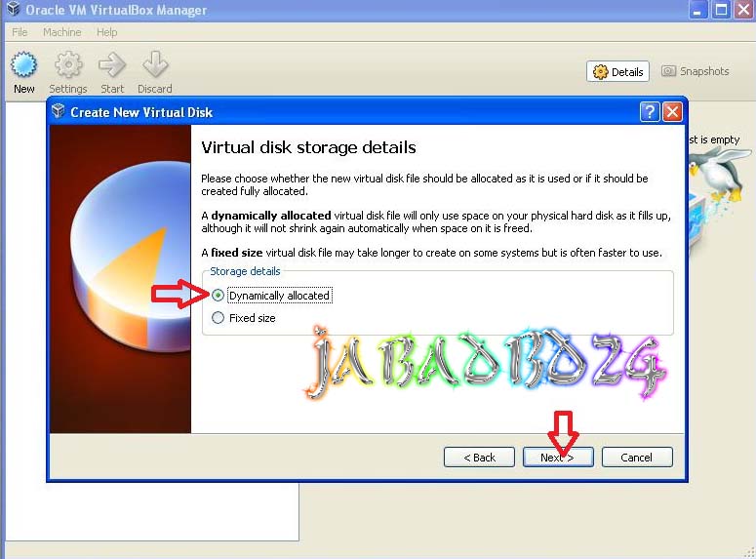The image size is (756, 559).
Task: Close the VirtualBox Manager window
Action: 744,10
